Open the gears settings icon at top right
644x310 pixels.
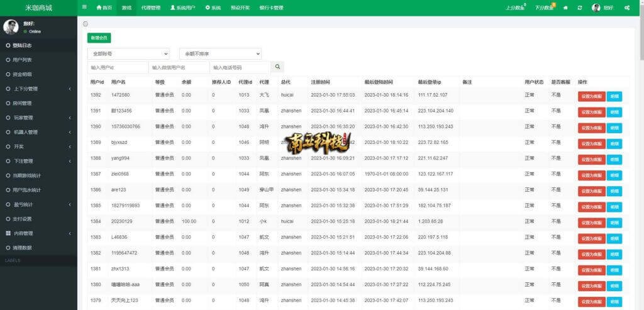626,8
